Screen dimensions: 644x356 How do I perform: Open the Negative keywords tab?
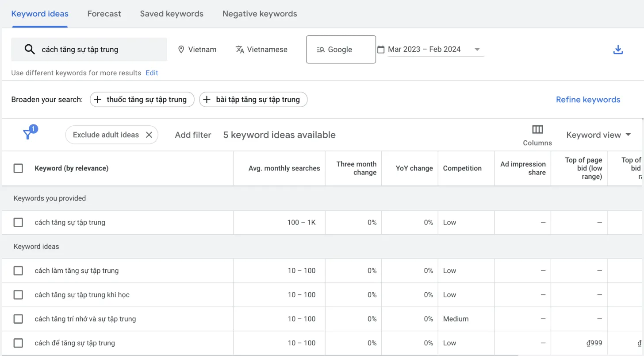click(x=260, y=14)
